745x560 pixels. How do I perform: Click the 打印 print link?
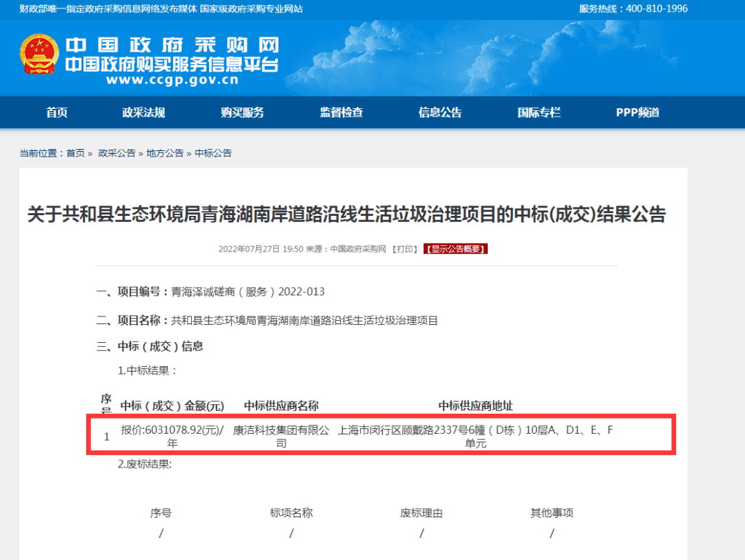pyautogui.click(x=404, y=250)
